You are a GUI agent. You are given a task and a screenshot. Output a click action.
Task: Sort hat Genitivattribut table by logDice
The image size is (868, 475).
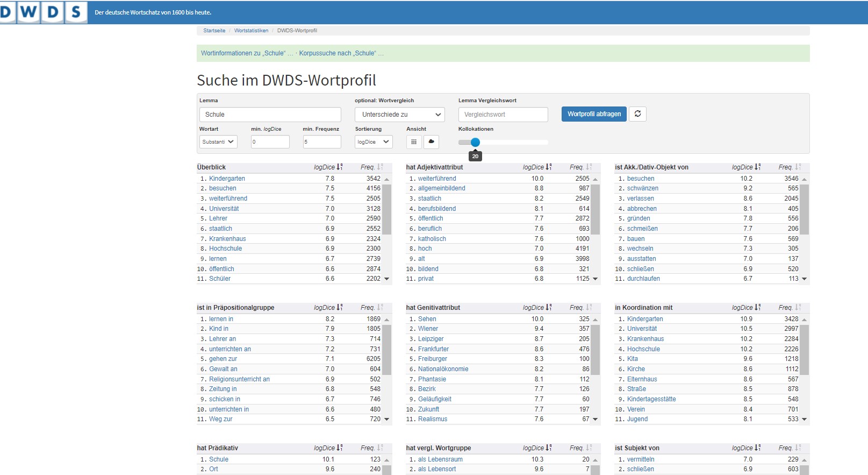click(537, 308)
